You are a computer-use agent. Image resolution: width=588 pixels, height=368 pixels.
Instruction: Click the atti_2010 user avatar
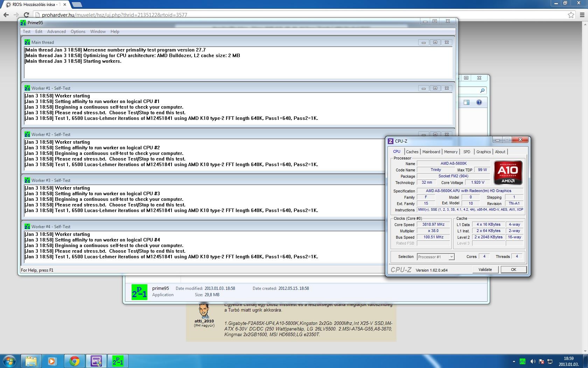(x=204, y=310)
